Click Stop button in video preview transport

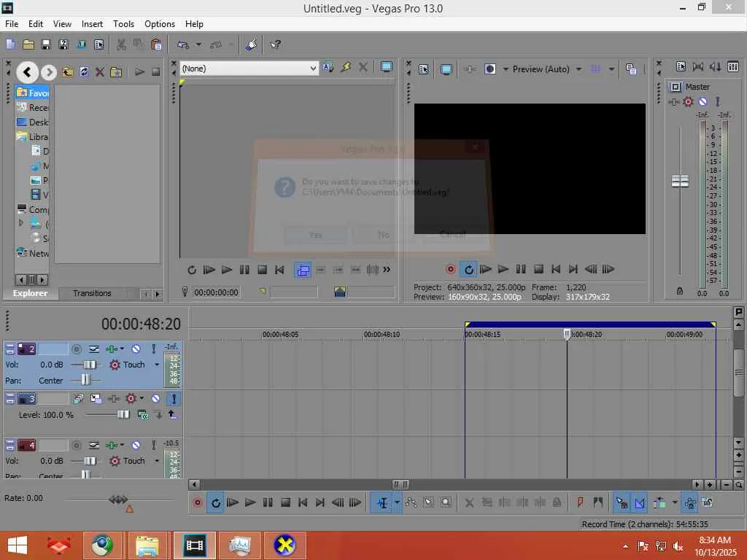pyautogui.click(x=538, y=269)
